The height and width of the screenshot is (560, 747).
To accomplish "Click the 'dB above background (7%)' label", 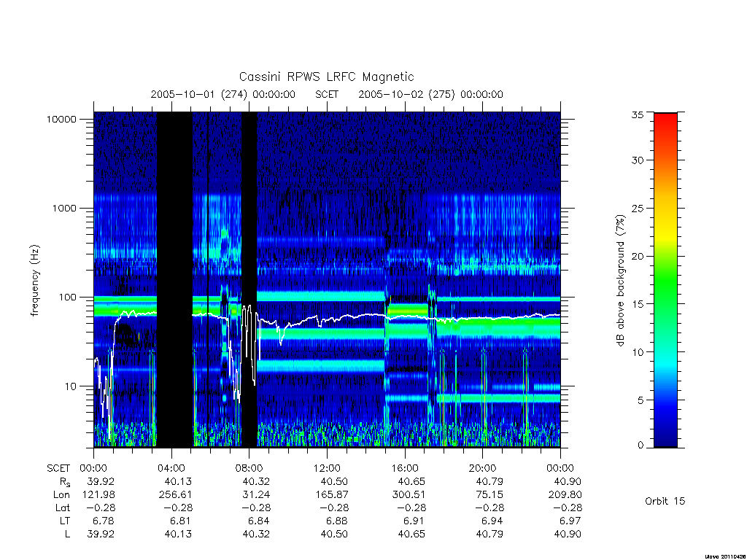I will pyautogui.click(x=620, y=281).
